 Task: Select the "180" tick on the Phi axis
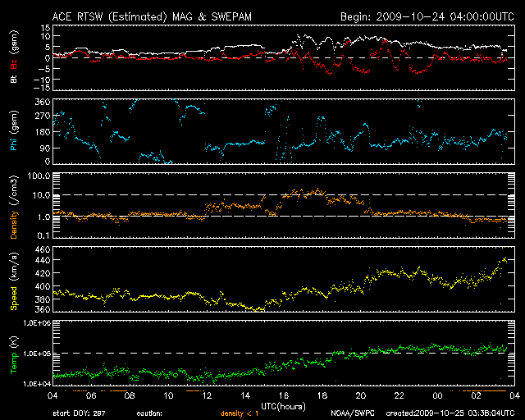[43, 132]
